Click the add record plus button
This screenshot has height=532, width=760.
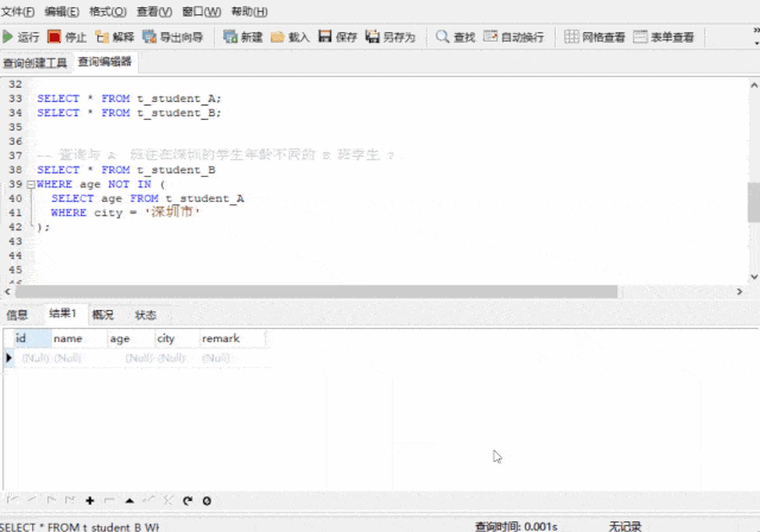90,500
